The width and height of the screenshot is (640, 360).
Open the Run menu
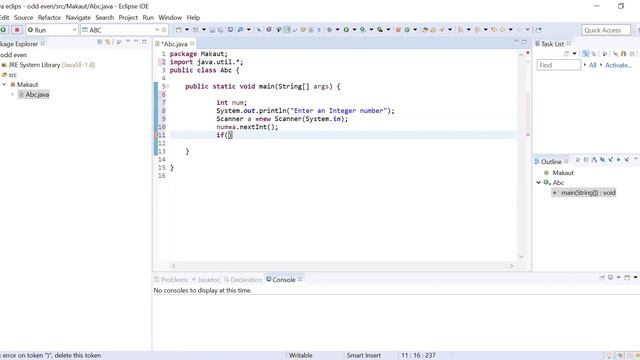click(x=148, y=18)
